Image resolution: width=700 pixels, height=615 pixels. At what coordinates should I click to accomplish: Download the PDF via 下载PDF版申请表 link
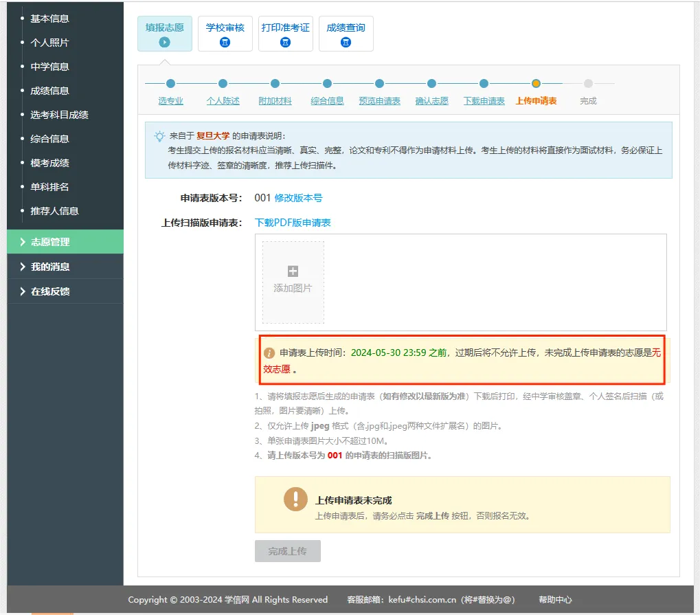(x=293, y=223)
